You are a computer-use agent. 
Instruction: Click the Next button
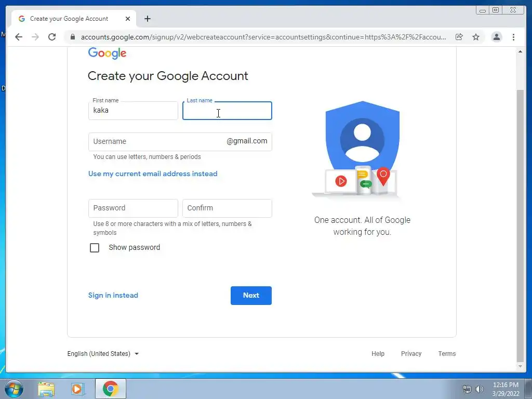coord(251,295)
